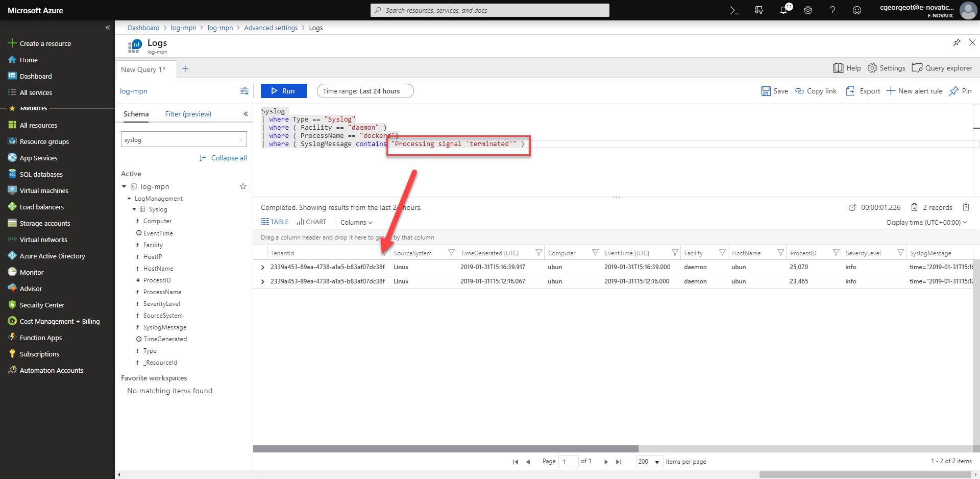Switch results to TABLE view
This screenshot has width=980, height=479.
[x=275, y=222]
